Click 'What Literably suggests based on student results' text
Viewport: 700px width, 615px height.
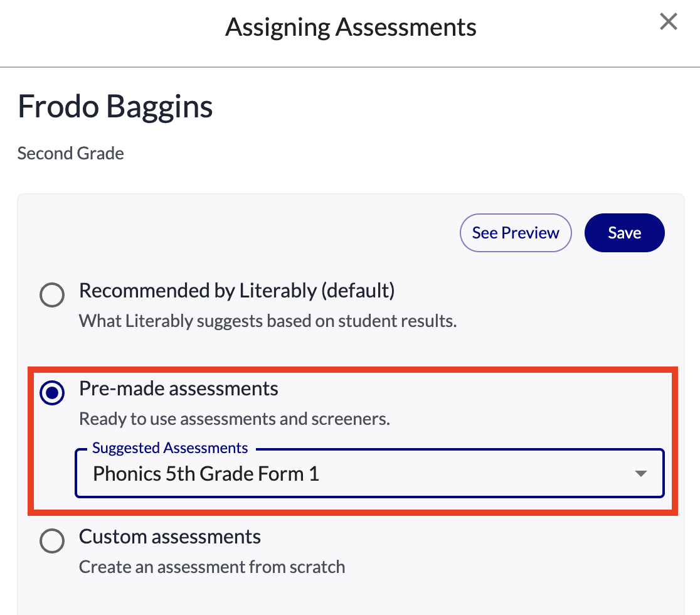[x=268, y=321]
